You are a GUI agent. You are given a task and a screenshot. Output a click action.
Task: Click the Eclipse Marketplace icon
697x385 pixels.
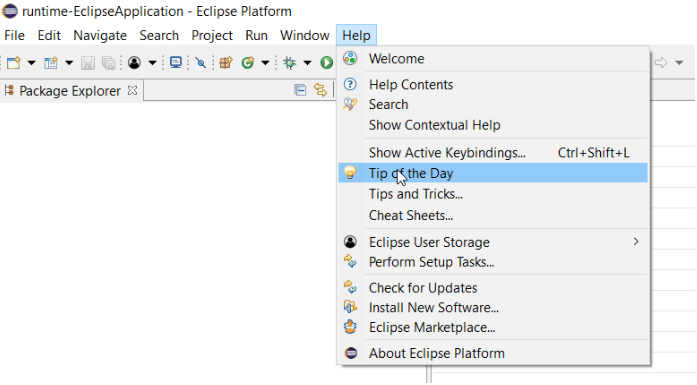[350, 327]
